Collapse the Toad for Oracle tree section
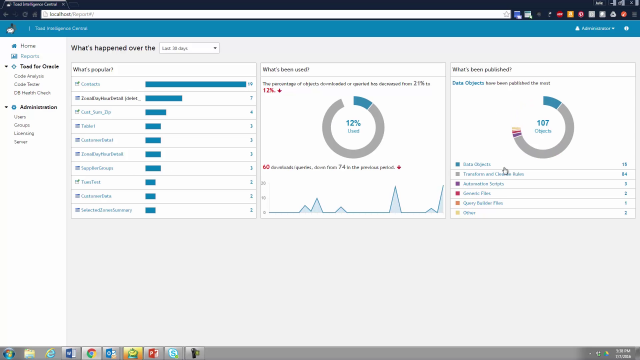Screen dimensions: 640x360 (x=6, y=67)
